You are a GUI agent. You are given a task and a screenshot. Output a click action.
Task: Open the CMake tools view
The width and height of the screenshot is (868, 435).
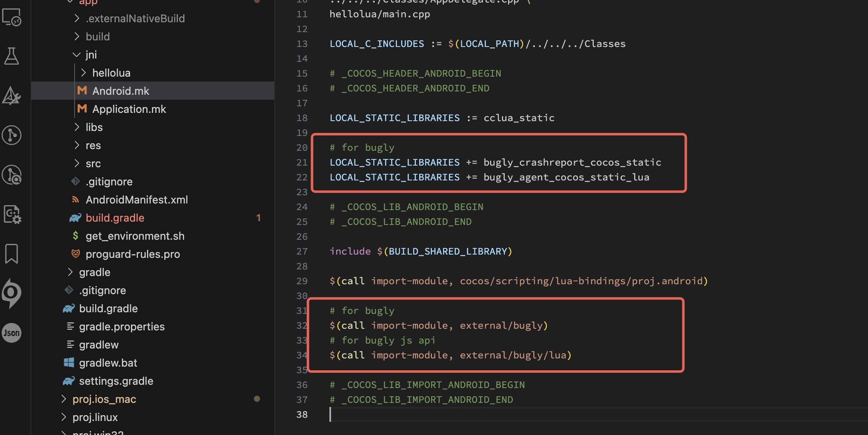12,96
